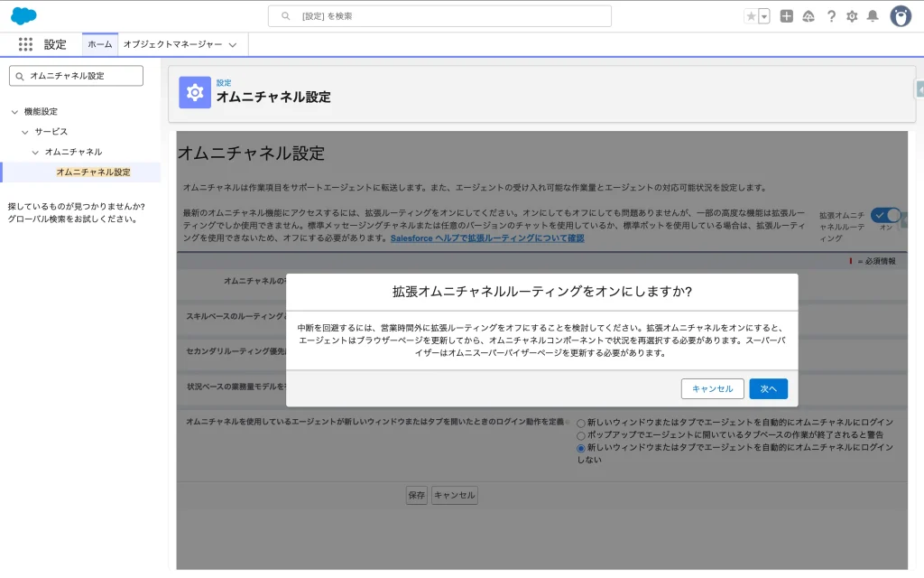Image resolution: width=924 pixels, height=578 pixels.
Task: Select 新しいウィンドウで自動的にログイン radio option
Action: coord(581,422)
